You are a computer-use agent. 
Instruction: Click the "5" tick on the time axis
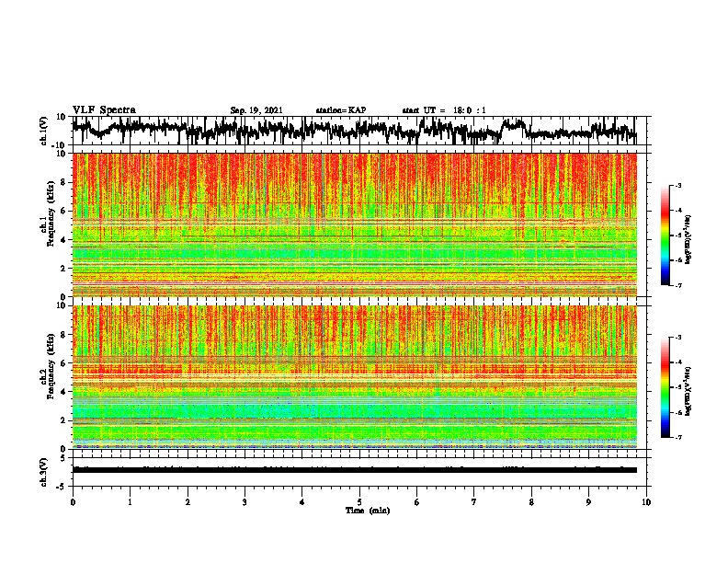click(359, 502)
